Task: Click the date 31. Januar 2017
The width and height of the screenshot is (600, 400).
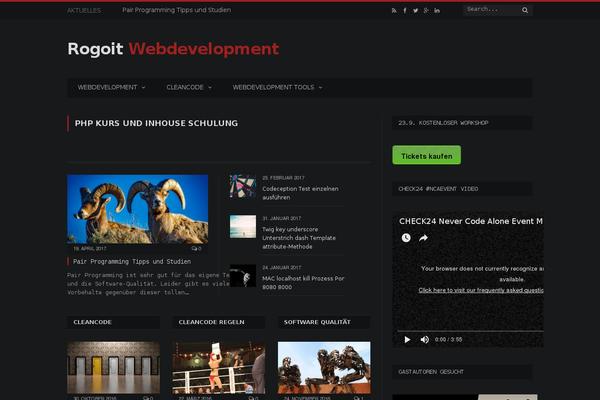Action: point(281,218)
